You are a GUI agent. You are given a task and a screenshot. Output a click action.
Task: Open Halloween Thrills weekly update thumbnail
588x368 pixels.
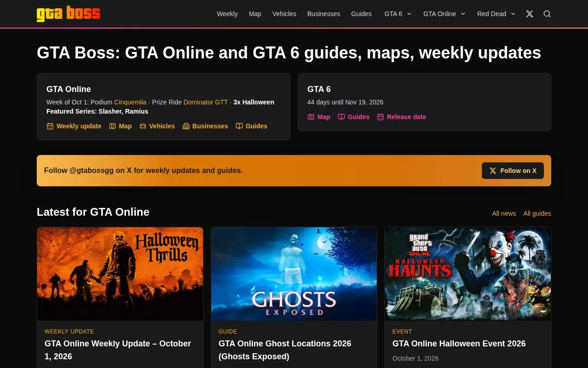pyautogui.click(x=120, y=274)
